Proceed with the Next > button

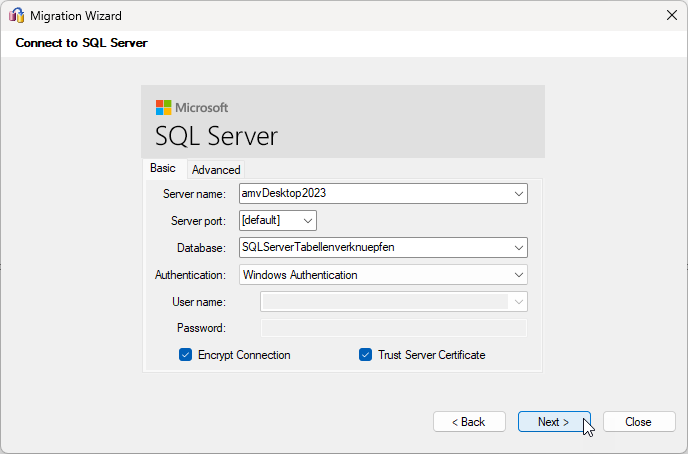554,422
